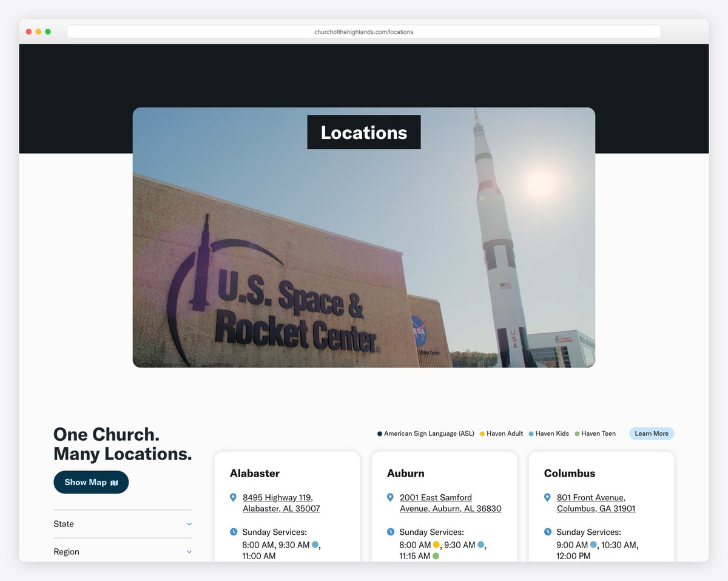Screen dimensions: 728x581
Task: Click Sunday Services label in the Alabaster card
Action: coord(275,532)
